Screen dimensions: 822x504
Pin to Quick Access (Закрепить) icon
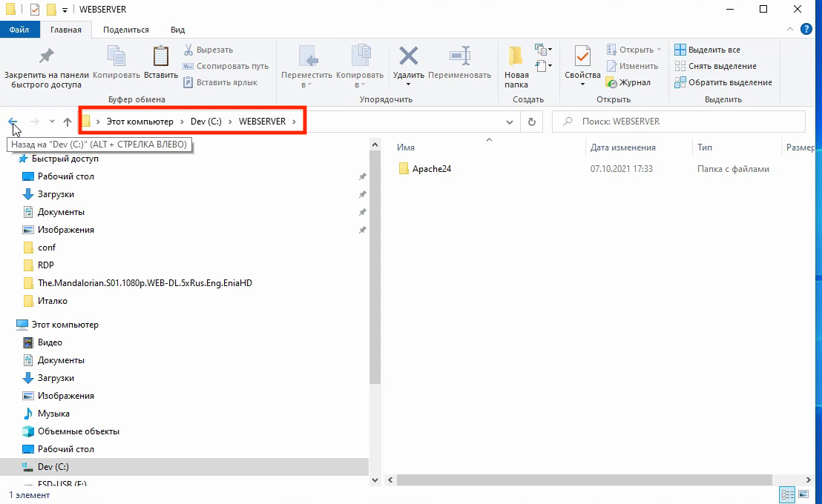coord(47,56)
